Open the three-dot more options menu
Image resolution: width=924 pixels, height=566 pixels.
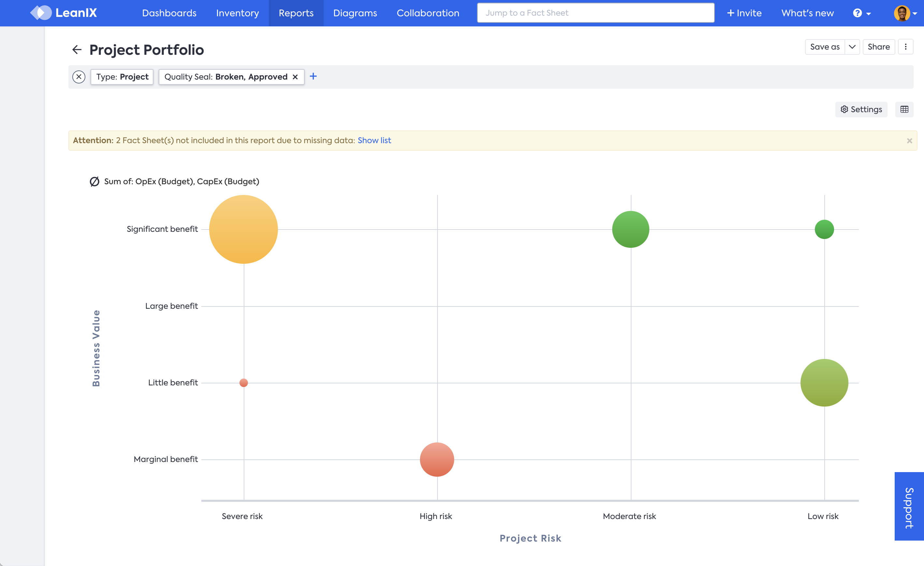[906, 47]
